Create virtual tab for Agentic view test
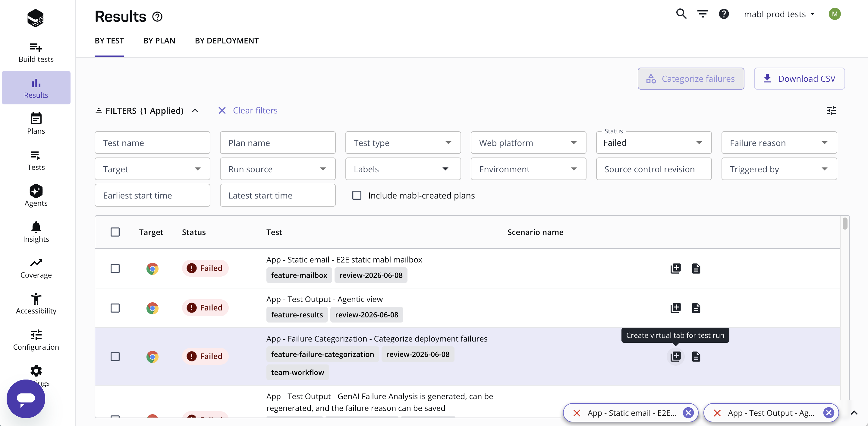Screen dimensions: 868x426 click(676, 308)
